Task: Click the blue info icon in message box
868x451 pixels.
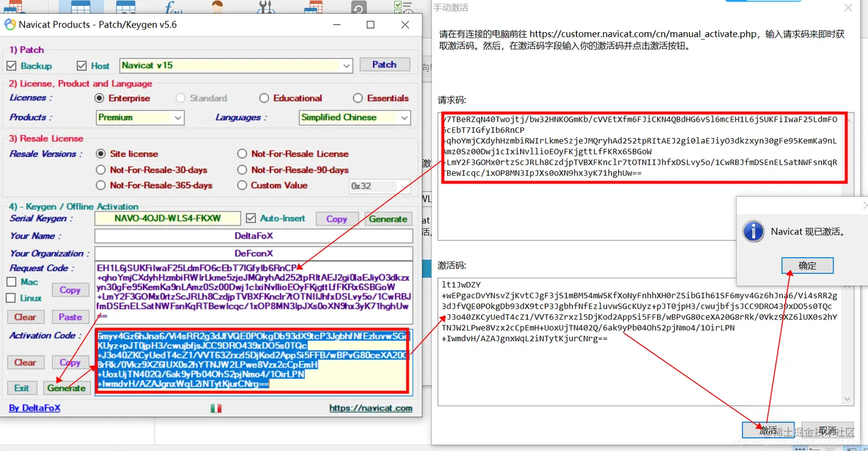Action: click(x=753, y=231)
